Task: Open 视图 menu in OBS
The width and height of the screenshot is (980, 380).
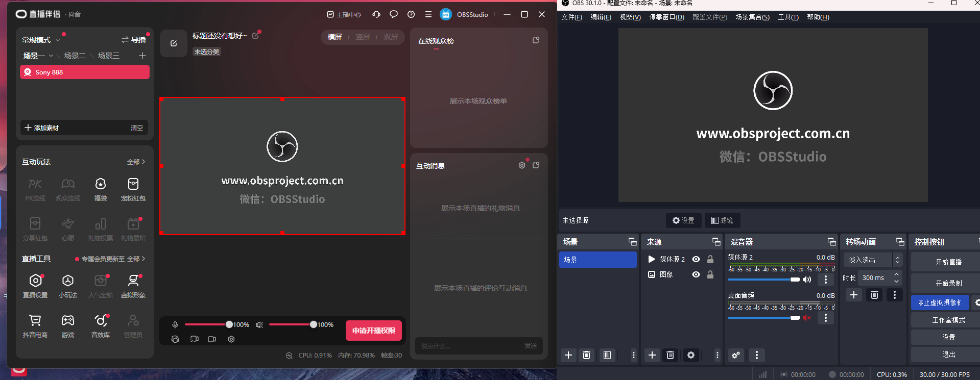Action: coord(630,17)
